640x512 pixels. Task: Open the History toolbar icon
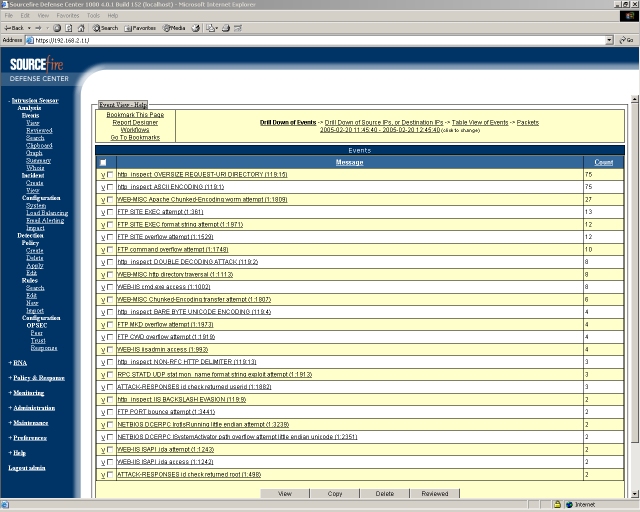[x=196, y=28]
